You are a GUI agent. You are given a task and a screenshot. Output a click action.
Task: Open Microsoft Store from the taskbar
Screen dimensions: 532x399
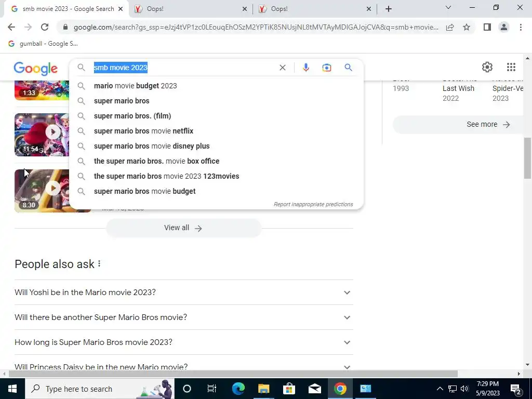289,389
